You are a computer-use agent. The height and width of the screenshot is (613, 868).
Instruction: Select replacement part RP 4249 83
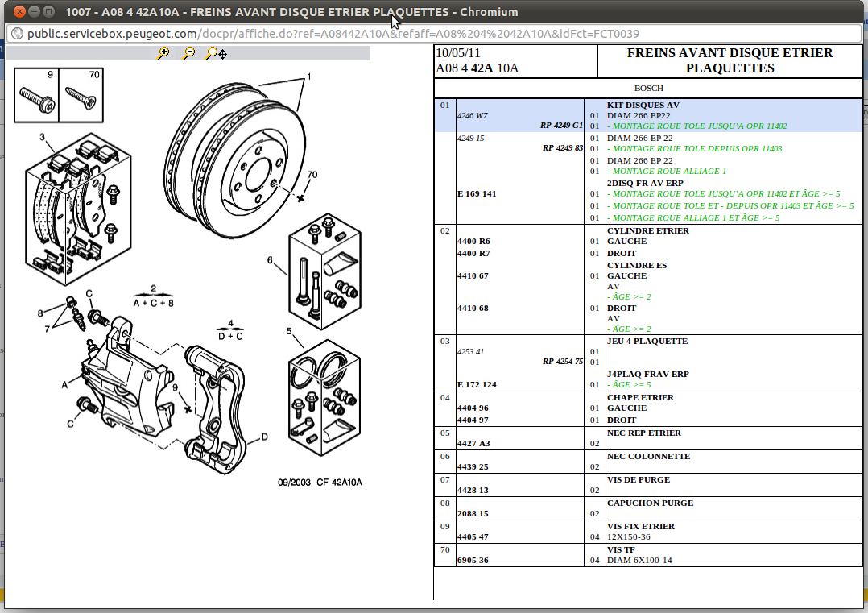[x=562, y=148]
